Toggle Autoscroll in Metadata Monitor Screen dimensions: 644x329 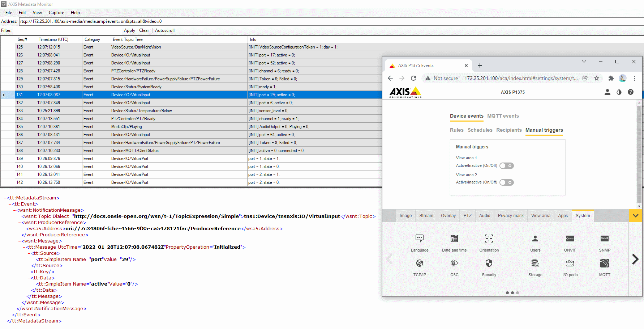[165, 30]
